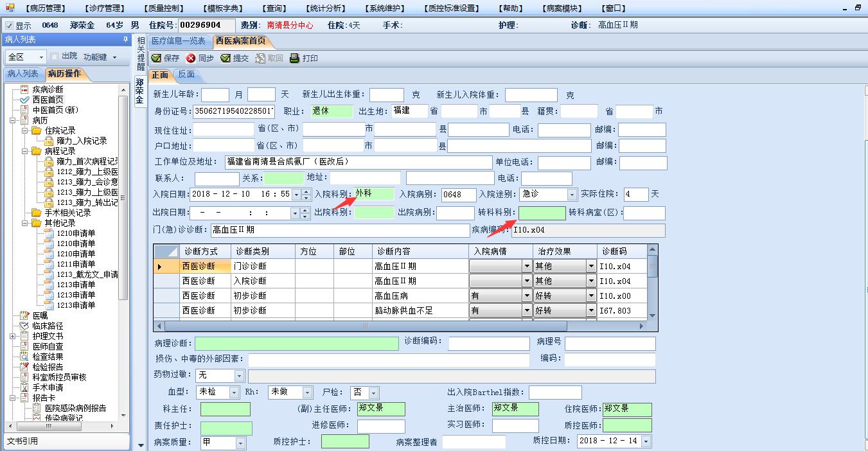Open locked 雍力_首次病程记录 document
868x451 pixels.
[87, 161]
